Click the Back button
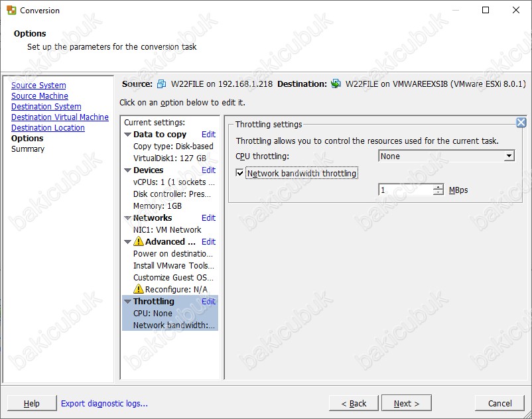The image size is (532, 419). 354,403
